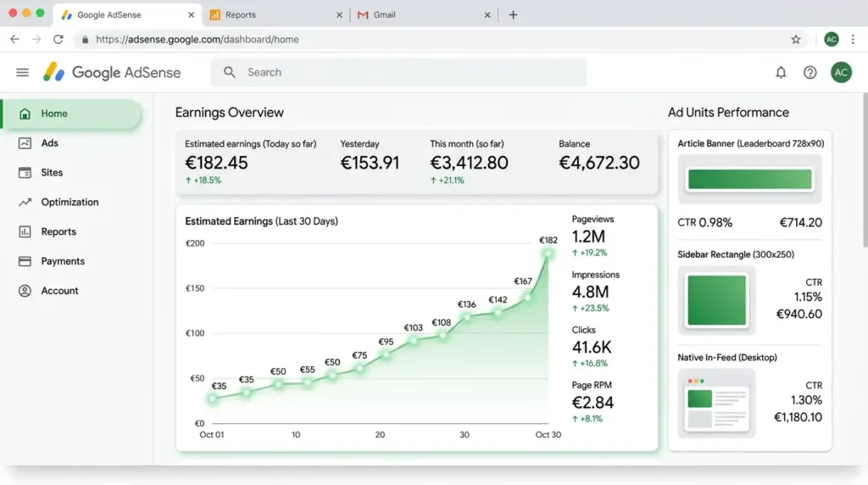The height and width of the screenshot is (485, 868).
Task: Click the Balance value €4,672.30
Action: click(599, 163)
